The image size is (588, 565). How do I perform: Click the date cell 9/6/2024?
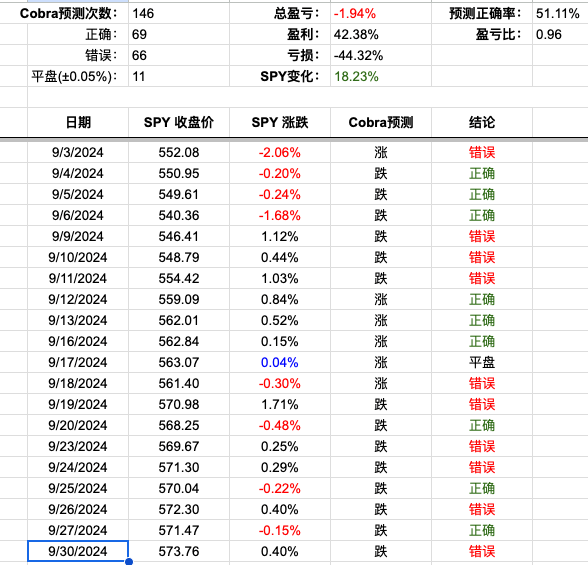click(x=78, y=215)
